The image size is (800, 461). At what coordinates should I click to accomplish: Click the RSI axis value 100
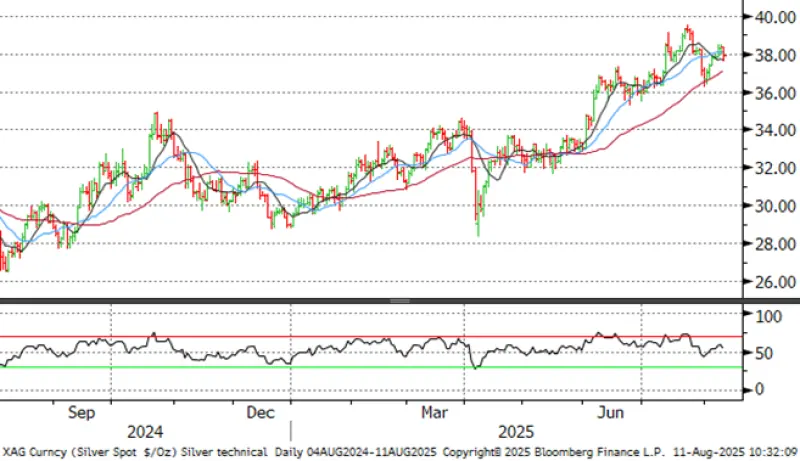click(768, 316)
